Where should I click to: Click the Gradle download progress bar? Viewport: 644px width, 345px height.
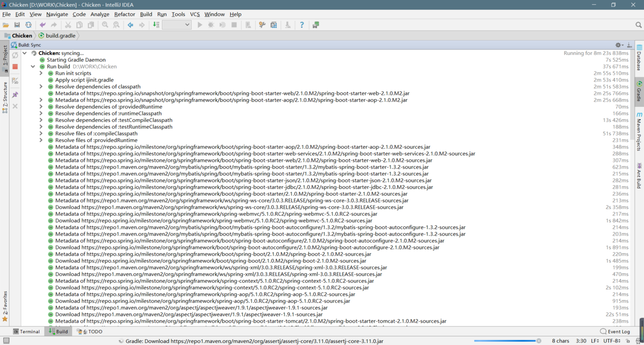[505, 341]
